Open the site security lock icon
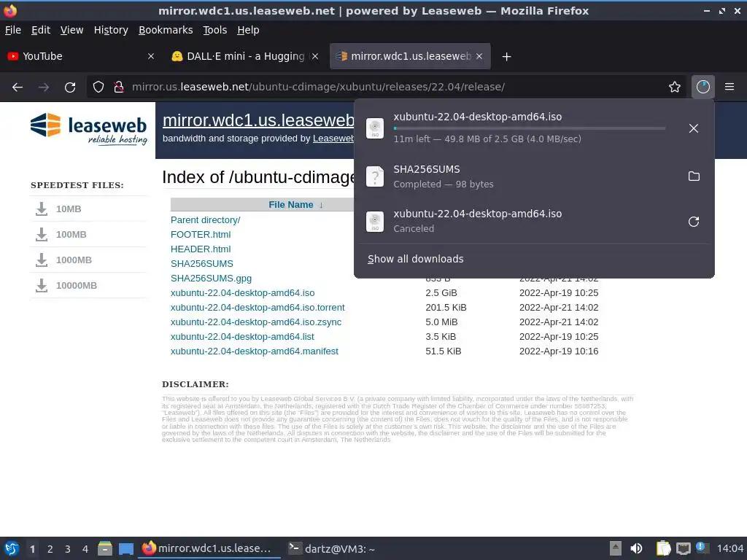 [x=119, y=87]
